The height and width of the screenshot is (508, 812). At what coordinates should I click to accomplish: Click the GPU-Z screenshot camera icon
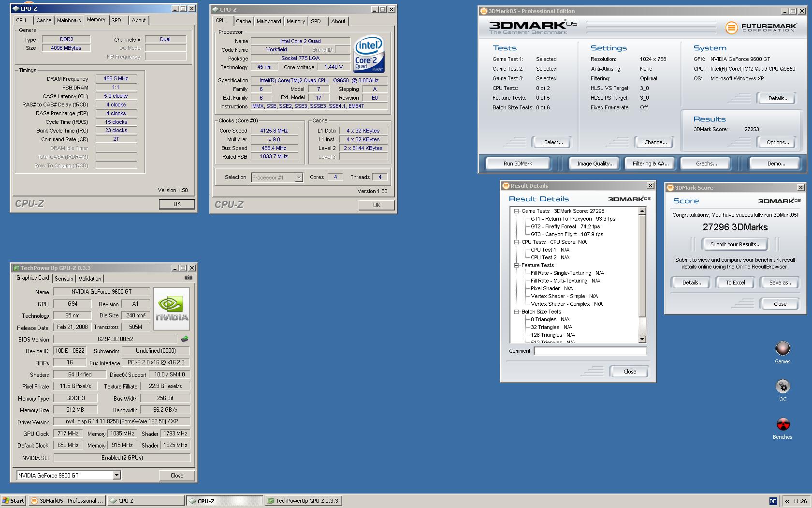[x=188, y=278]
